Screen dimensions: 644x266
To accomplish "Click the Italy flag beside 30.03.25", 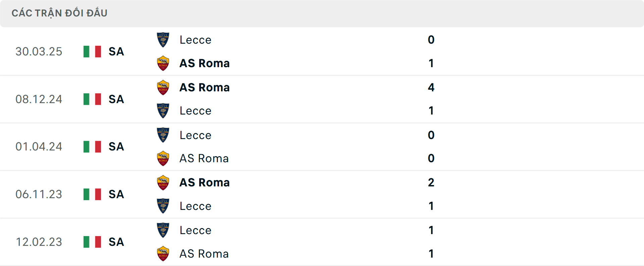I will click(92, 52).
